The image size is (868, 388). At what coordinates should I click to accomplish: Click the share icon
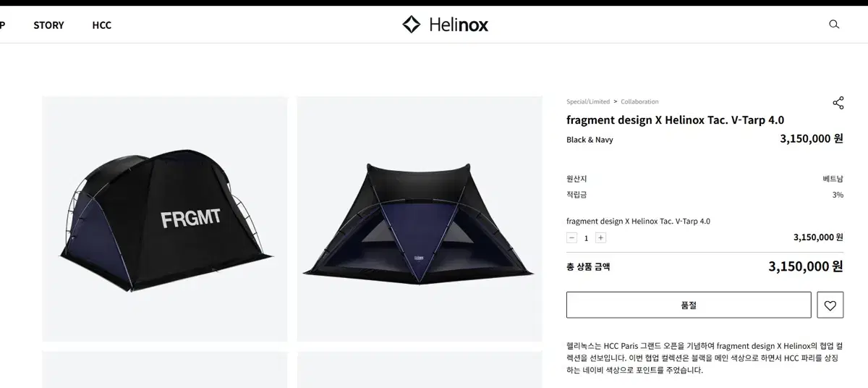(838, 103)
